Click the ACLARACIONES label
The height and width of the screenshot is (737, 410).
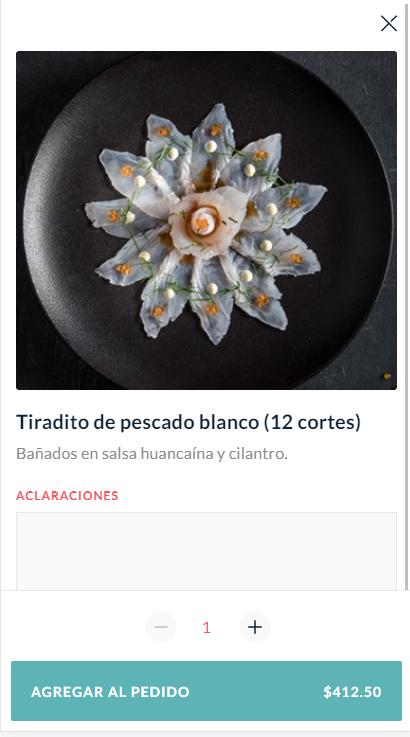(67, 495)
